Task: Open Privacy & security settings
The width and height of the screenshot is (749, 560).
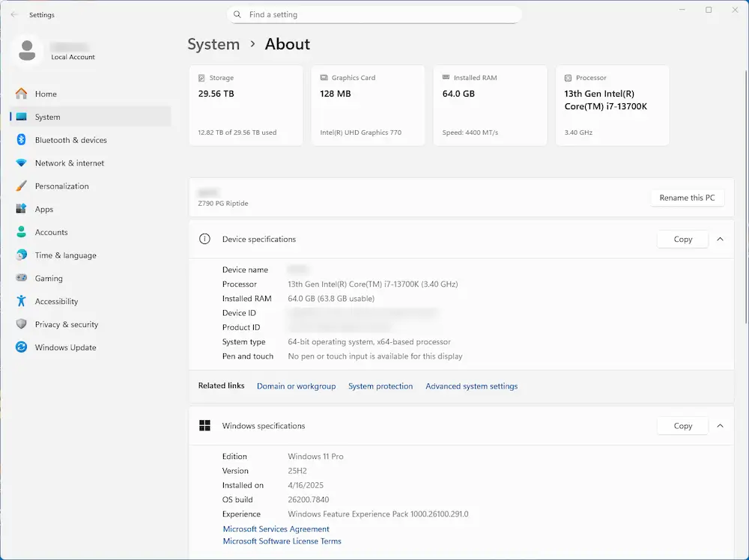Action: point(67,324)
